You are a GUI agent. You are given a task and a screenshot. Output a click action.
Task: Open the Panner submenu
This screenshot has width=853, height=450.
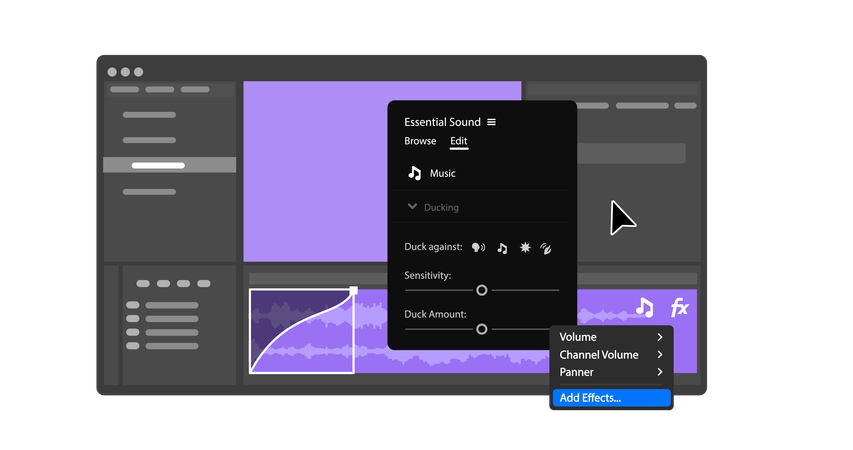click(610, 372)
